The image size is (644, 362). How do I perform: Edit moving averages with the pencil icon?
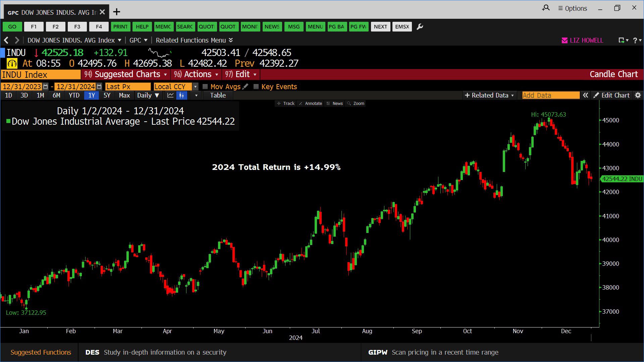tap(246, 86)
